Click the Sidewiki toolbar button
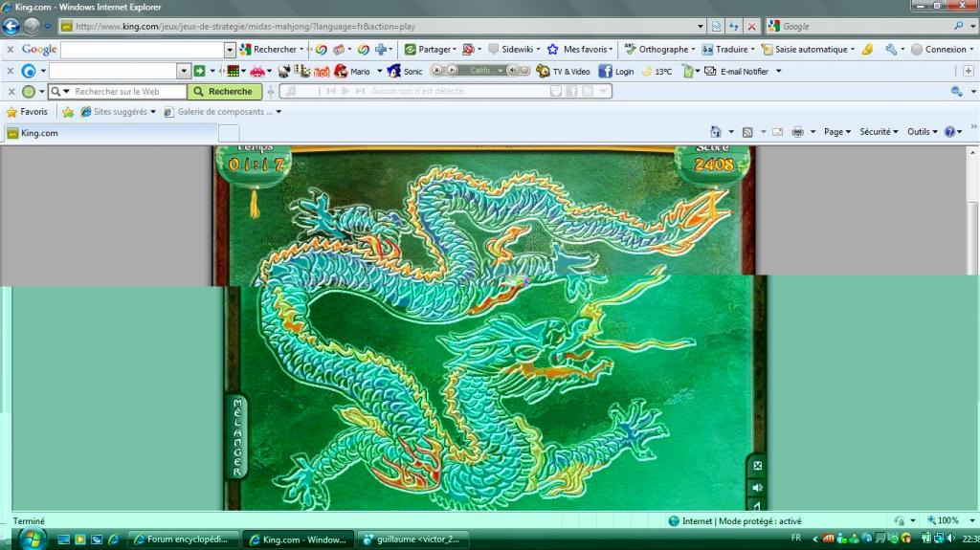The width and height of the screenshot is (980, 550). (514, 50)
